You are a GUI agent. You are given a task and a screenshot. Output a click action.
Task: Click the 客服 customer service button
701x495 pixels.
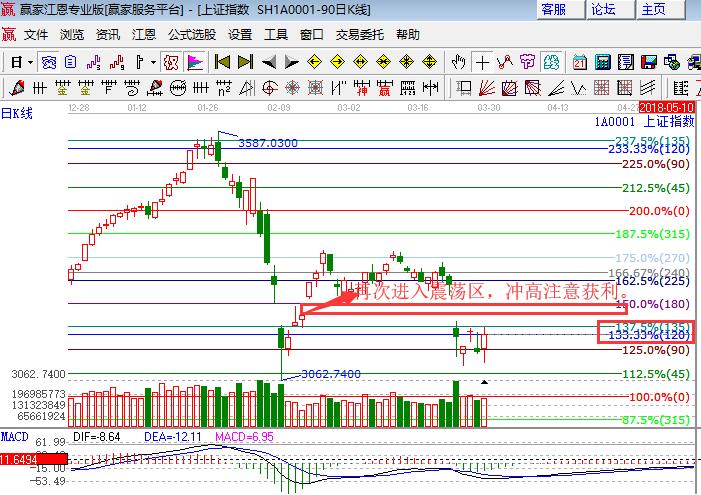pyautogui.click(x=553, y=9)
